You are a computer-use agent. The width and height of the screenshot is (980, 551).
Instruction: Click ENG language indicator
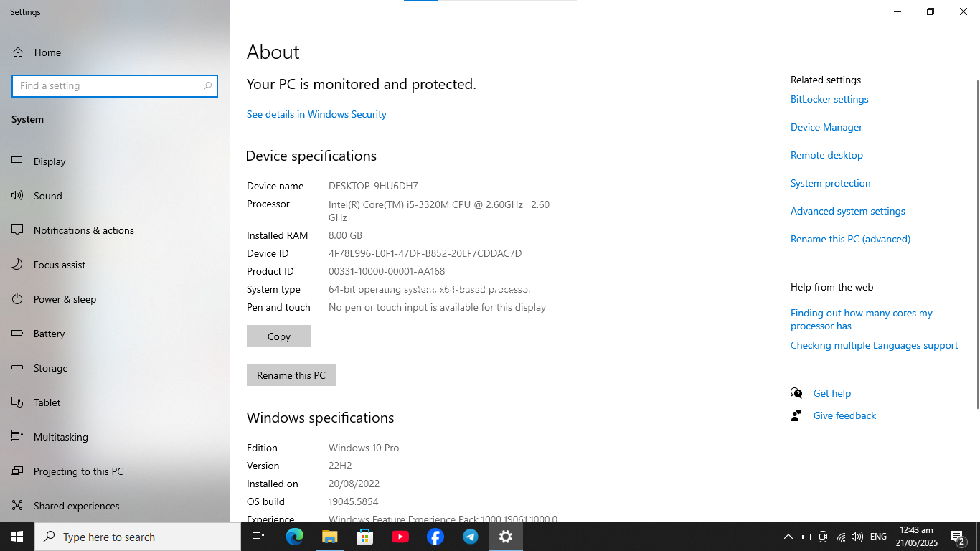click(x=878, y=537)
